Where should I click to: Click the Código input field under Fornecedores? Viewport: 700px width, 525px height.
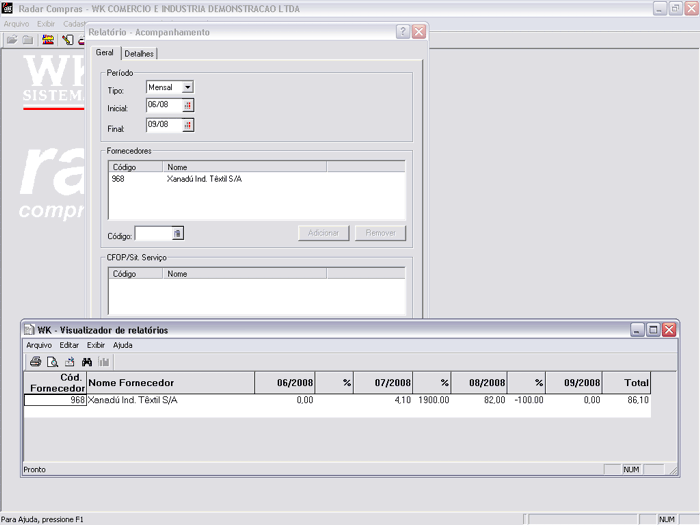153,233
